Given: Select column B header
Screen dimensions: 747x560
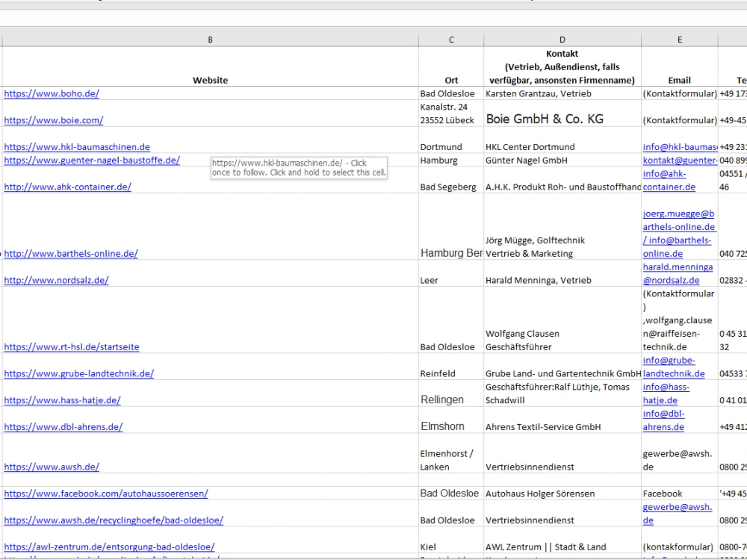Looking at the screenshot, I should tap(210, 40).
